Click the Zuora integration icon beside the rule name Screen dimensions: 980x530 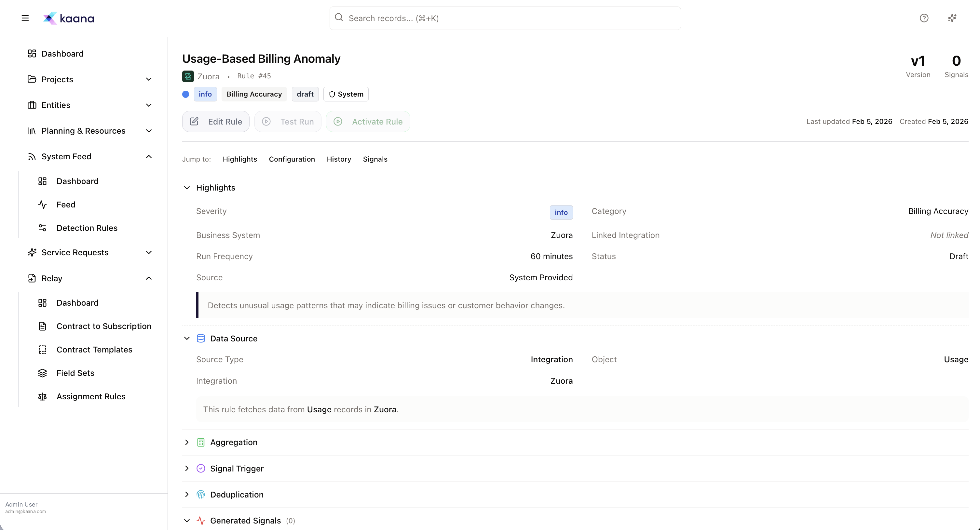[188, 76]
